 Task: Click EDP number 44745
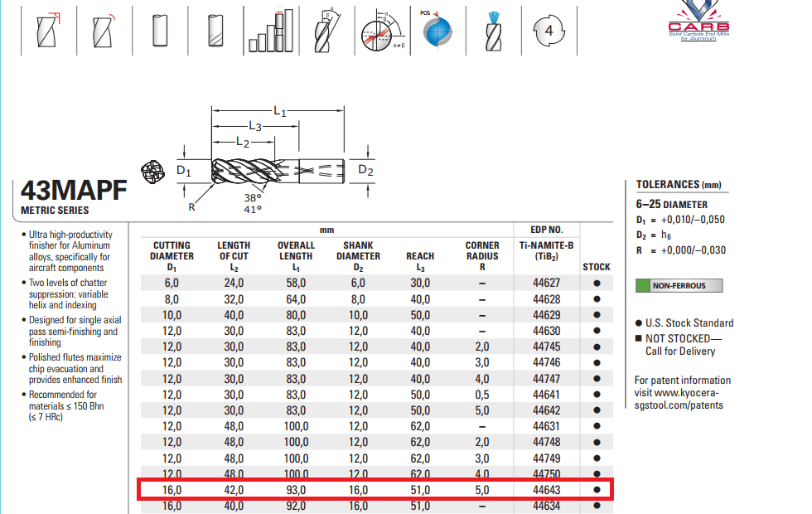[546, 347]
